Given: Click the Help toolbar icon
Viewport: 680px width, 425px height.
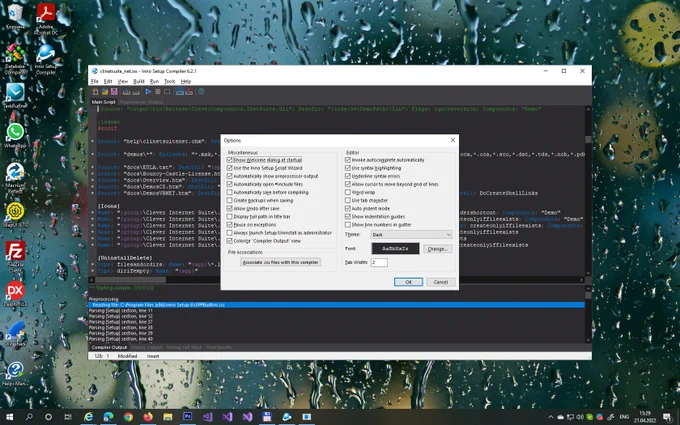Looking at the screenshot, I should coord(201,92).
